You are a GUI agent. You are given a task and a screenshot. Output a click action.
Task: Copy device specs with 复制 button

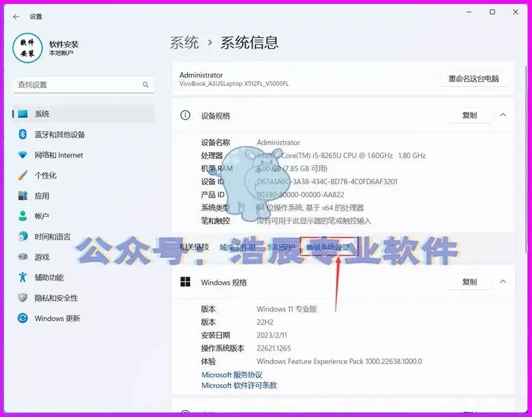[x=469, y=115]
